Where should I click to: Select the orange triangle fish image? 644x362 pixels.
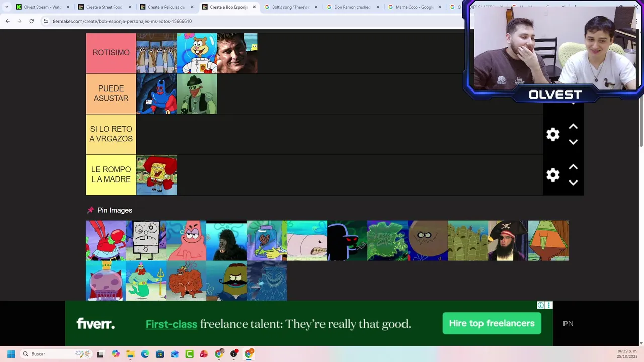[548, 241]
